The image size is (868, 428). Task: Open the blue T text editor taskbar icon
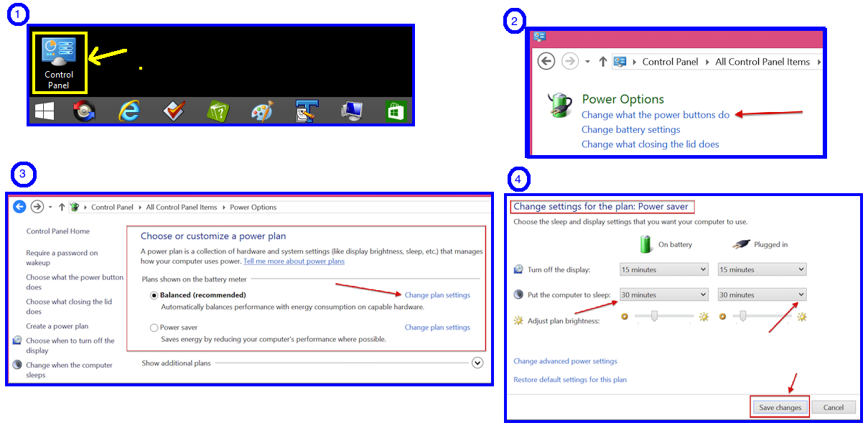click(x=307, y=111)
